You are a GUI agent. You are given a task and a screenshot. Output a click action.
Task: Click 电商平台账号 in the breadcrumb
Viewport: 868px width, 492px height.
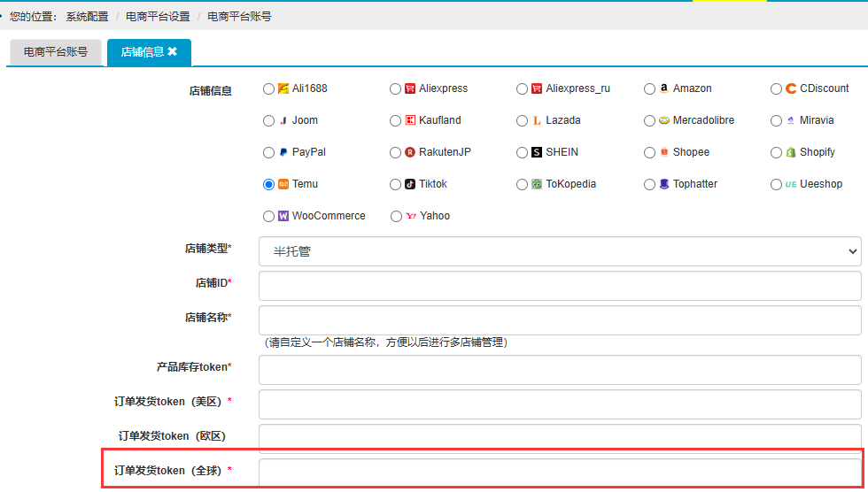click(x=239, y=17)
